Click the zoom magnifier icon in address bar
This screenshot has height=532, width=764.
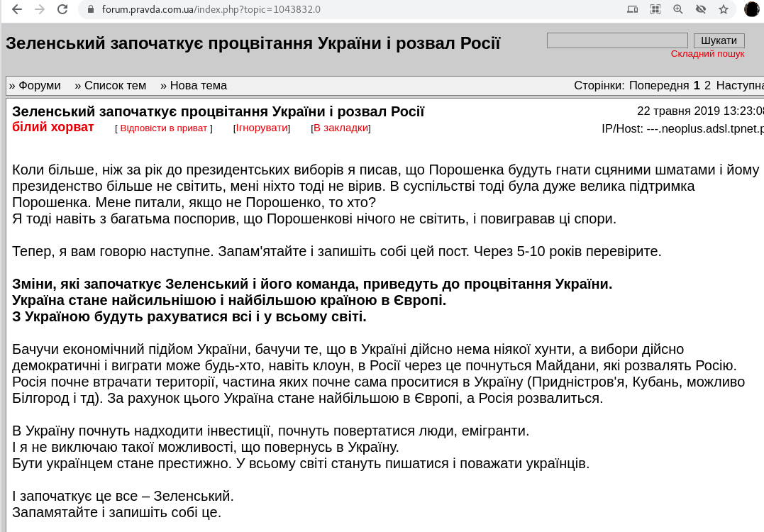coord(677,9)
